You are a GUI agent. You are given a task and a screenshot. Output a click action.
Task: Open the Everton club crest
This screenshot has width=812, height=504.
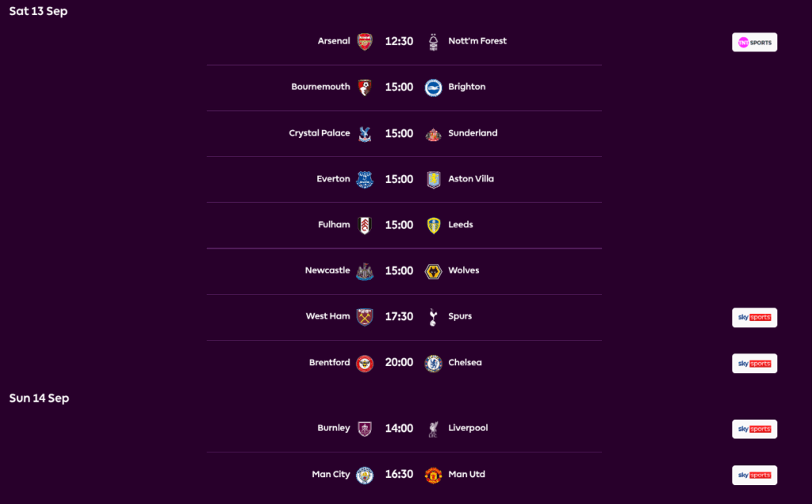364,179
